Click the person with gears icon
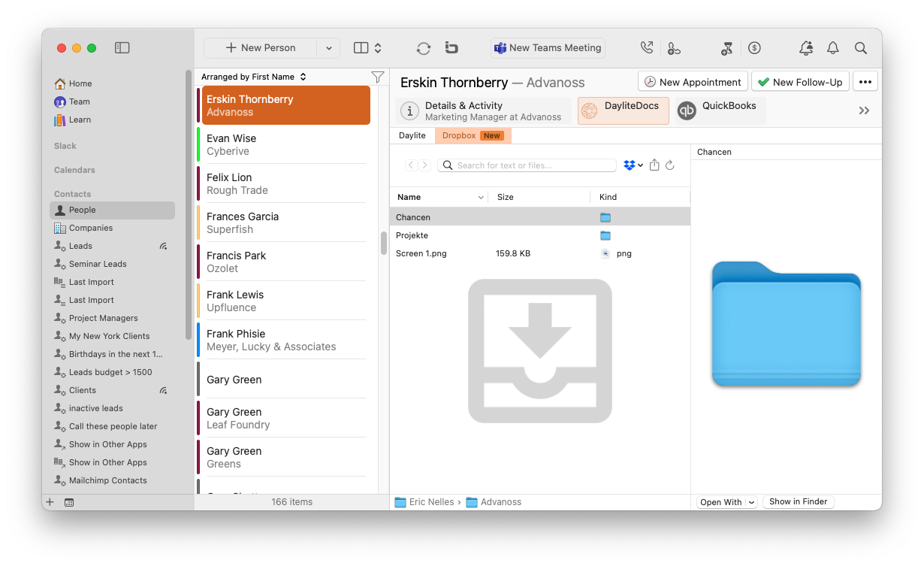924x566 pixels. pyautogui.click(x=674, y=48)
